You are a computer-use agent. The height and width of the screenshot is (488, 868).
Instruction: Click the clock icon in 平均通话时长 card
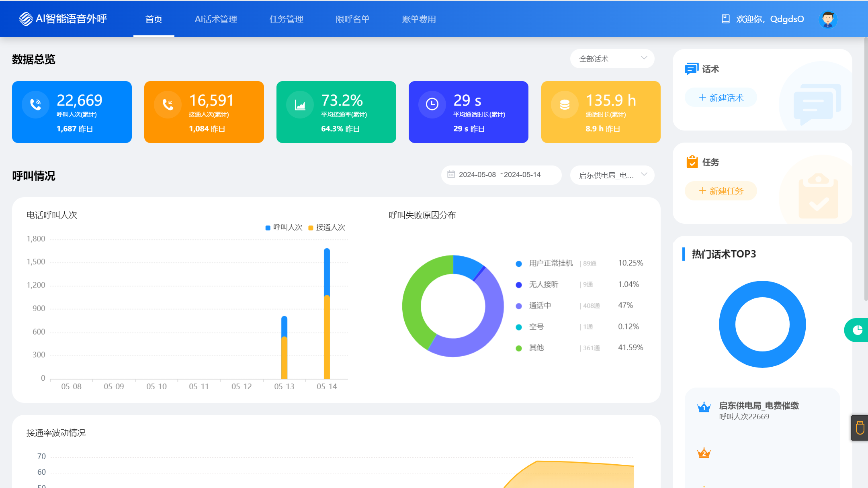pos(432,104)
